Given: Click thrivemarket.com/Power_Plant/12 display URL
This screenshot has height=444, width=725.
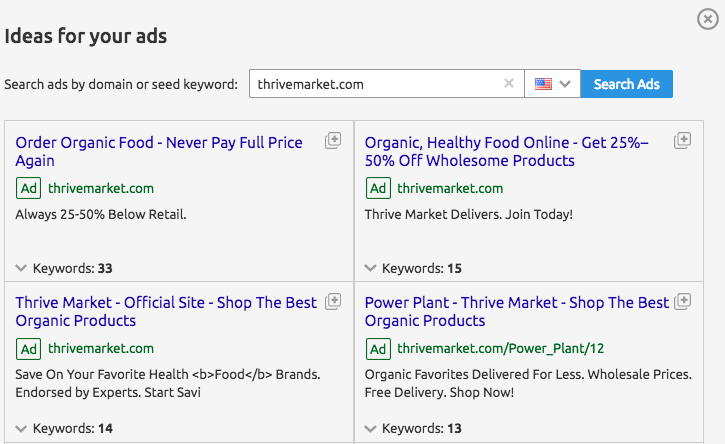Looking at the screenshot, I should (x=501, y=348).
